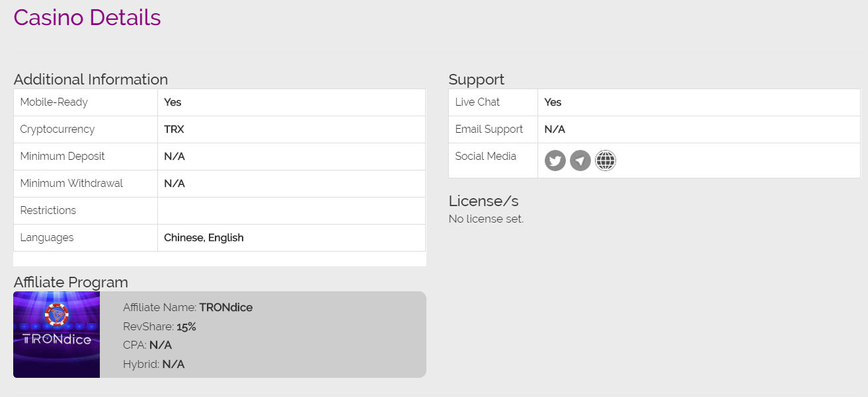
Task: Visit the website globe icon
Action: tap(606, 161)
